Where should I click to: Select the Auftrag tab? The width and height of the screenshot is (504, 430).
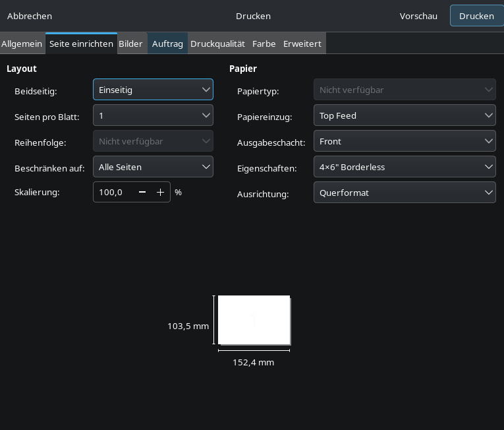pos(167,44)
